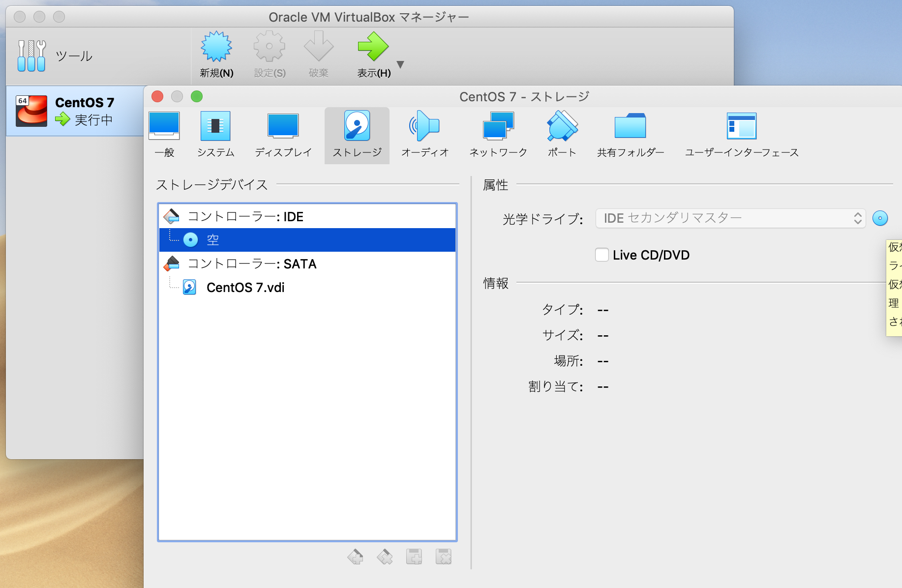Close the CentOS 7 storage settings window
The image size is (902, 588).
click(157, 96)
